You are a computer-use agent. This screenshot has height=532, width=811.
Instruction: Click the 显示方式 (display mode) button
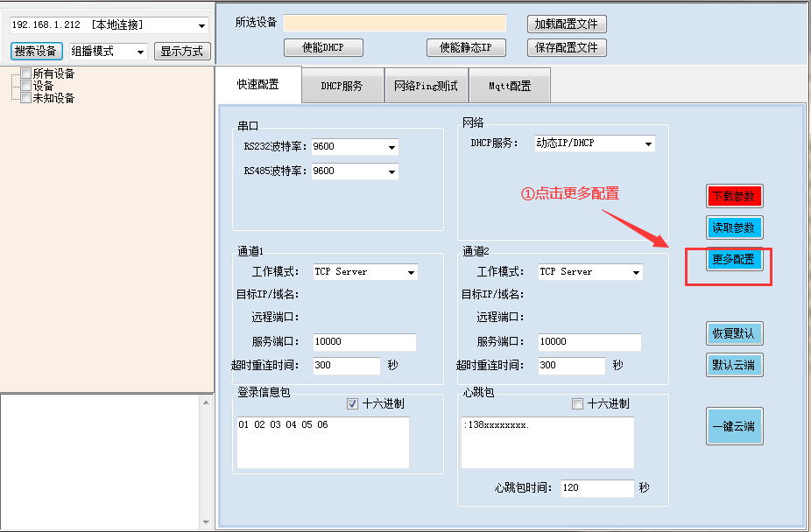(x=184, y=51)
